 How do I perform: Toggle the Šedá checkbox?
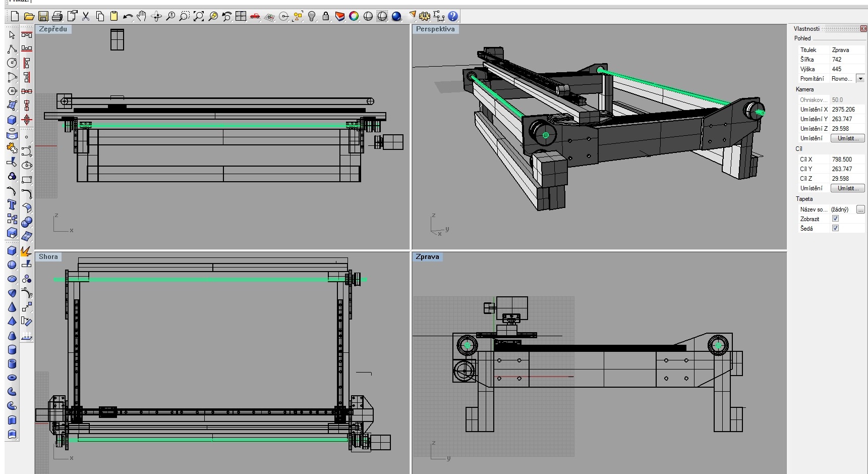pos(835,228)
